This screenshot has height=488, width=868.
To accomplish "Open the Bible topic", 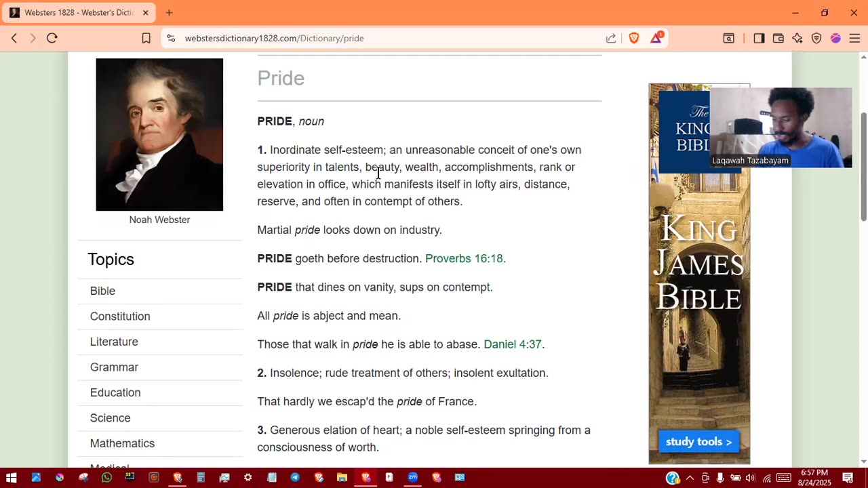I will (102, 291).
